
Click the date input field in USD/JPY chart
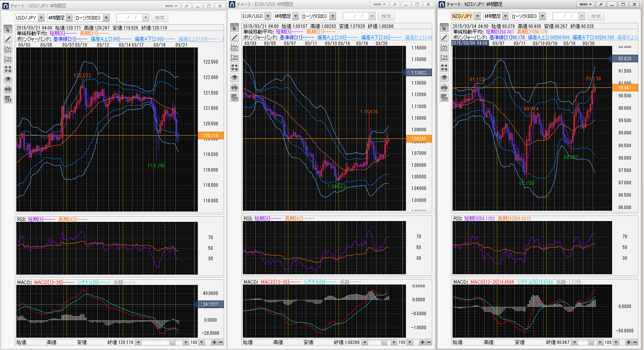[x=129, y=18]
